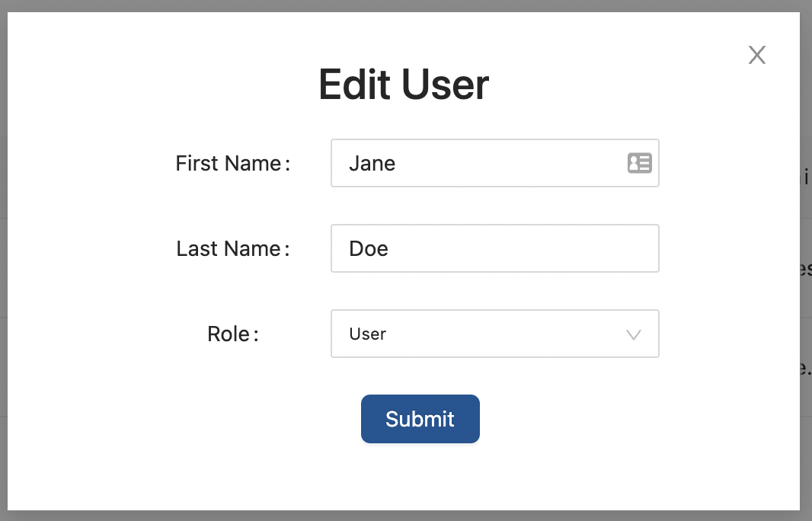
Task: Click empty space right of Submit button
Action: 609,419
